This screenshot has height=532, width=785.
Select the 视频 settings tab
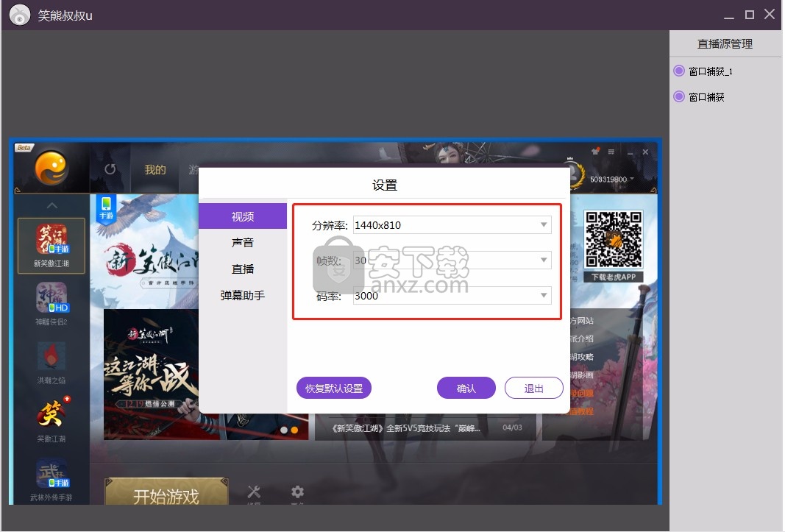click(243, 216)
